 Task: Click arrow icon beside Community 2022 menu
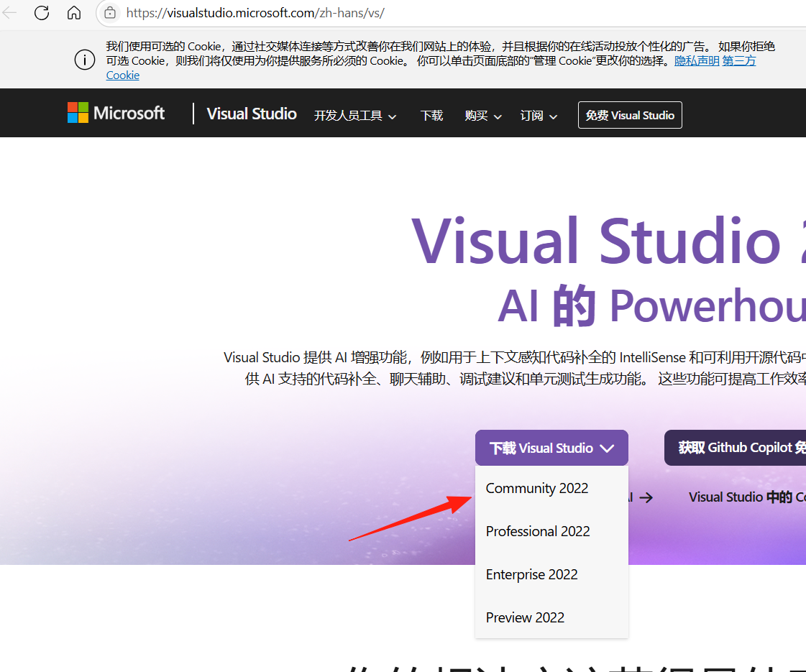tap(646, 497)
